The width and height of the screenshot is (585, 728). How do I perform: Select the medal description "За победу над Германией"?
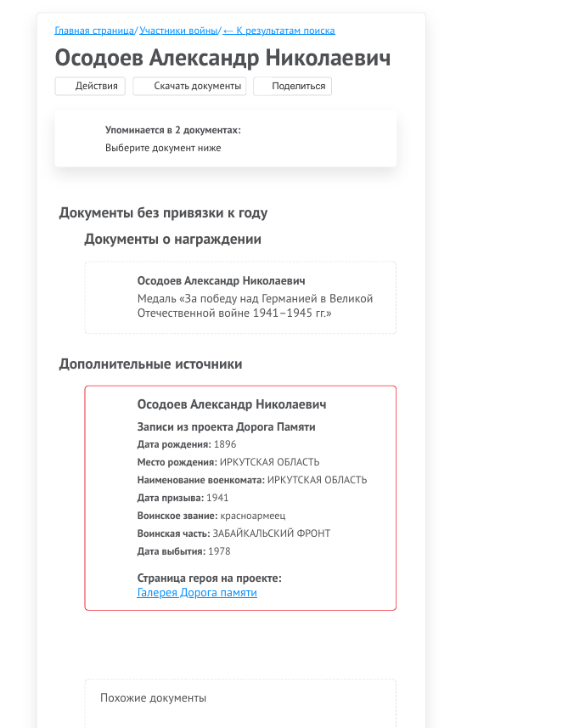click(255, 299)
